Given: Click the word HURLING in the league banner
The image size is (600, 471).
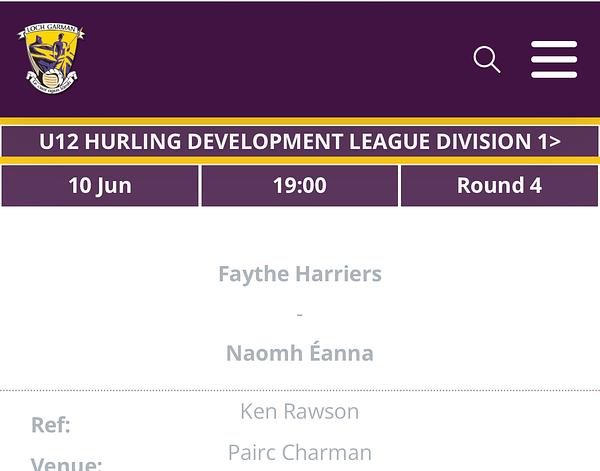Looking at the screenshot, I should 133,142.
